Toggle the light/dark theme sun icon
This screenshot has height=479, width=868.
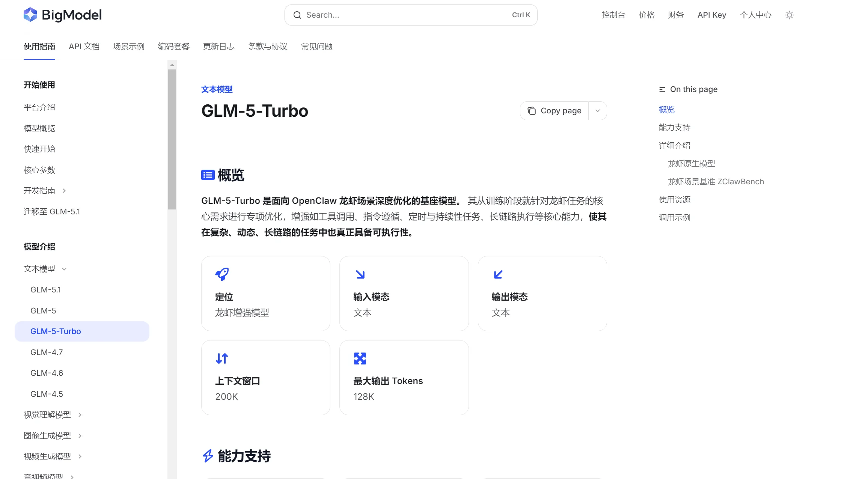click(x=790, y=15)
